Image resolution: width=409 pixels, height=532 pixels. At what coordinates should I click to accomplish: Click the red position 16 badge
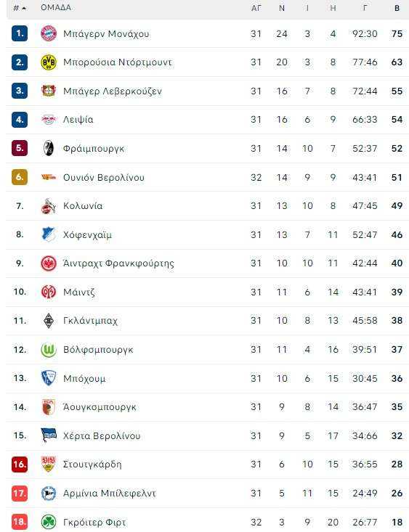20,465
